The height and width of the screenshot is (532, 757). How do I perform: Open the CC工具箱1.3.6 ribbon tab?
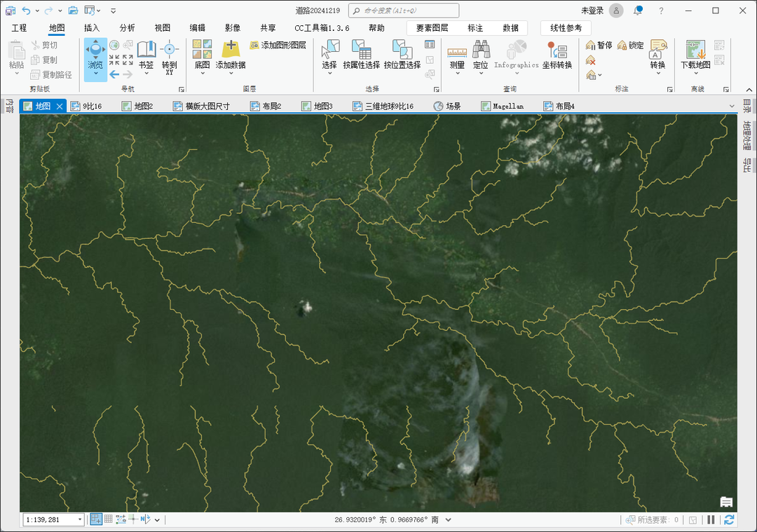click(322, 28)
